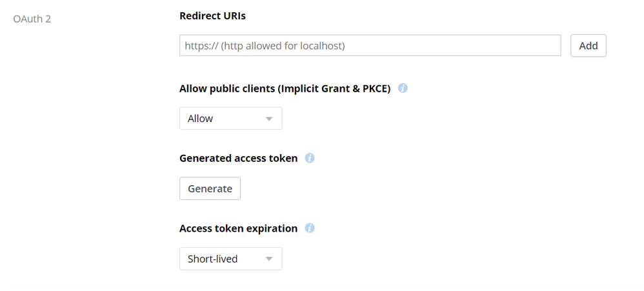
Task: Click the OAuth 2 section label
Action: click(32, 19)
